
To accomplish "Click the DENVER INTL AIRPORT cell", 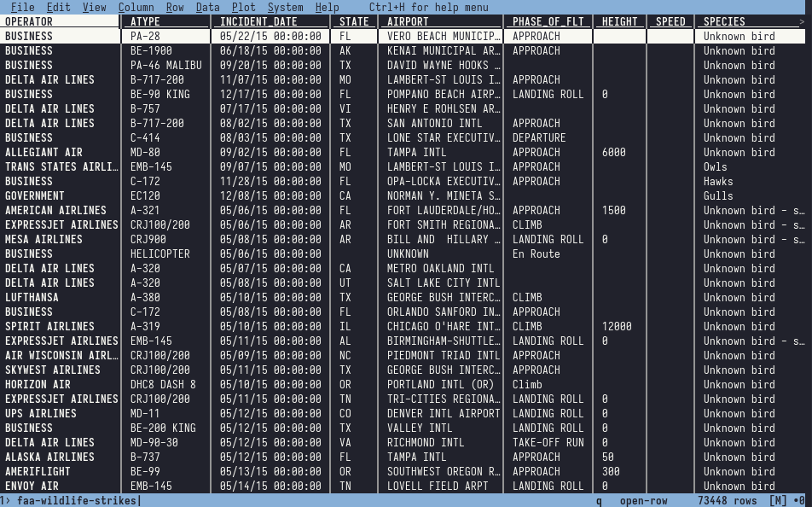I will [444, 414].
